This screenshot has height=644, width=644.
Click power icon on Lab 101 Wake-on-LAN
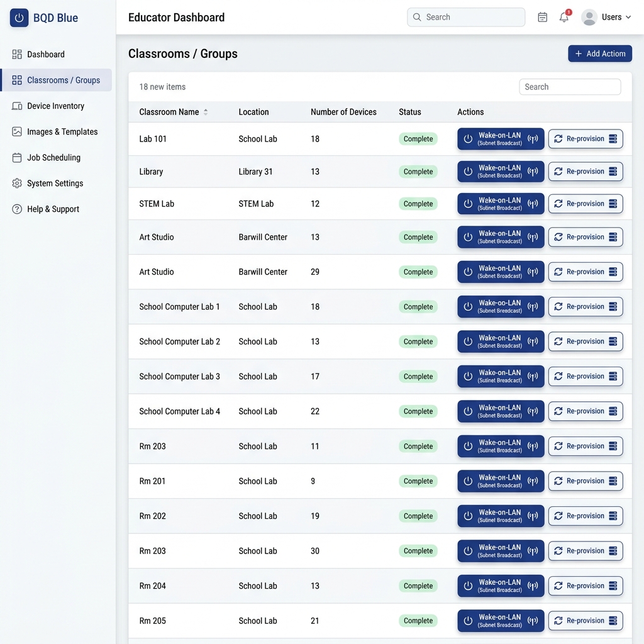tap(468, 139)
